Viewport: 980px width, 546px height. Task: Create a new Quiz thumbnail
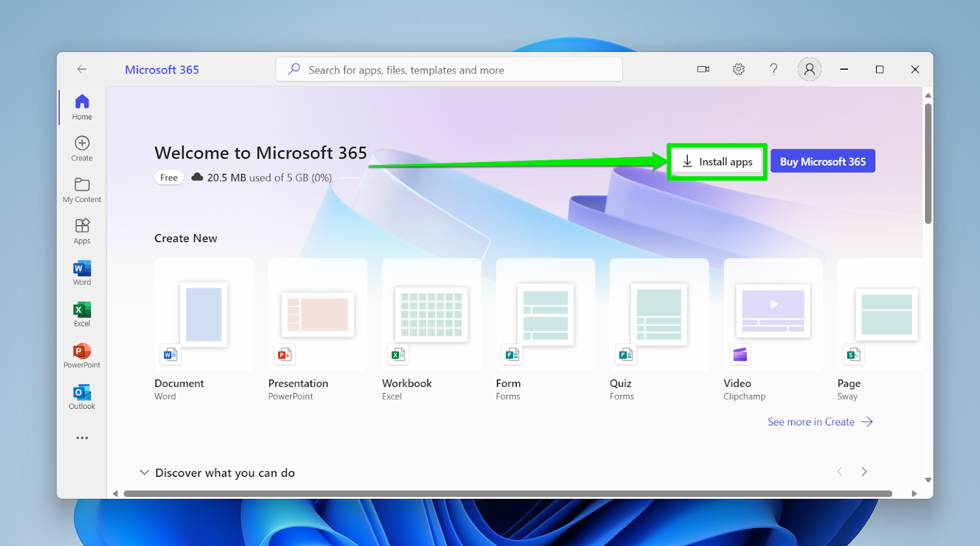point(660,315)
